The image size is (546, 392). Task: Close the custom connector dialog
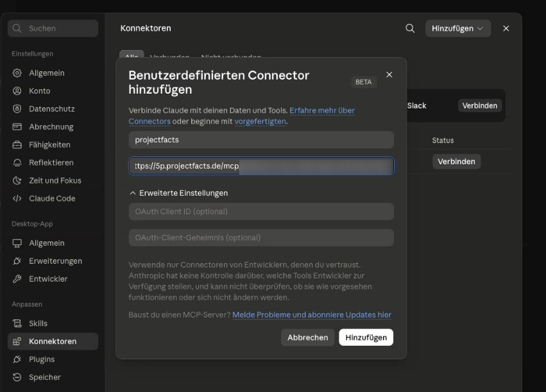[x=389, y=74]
